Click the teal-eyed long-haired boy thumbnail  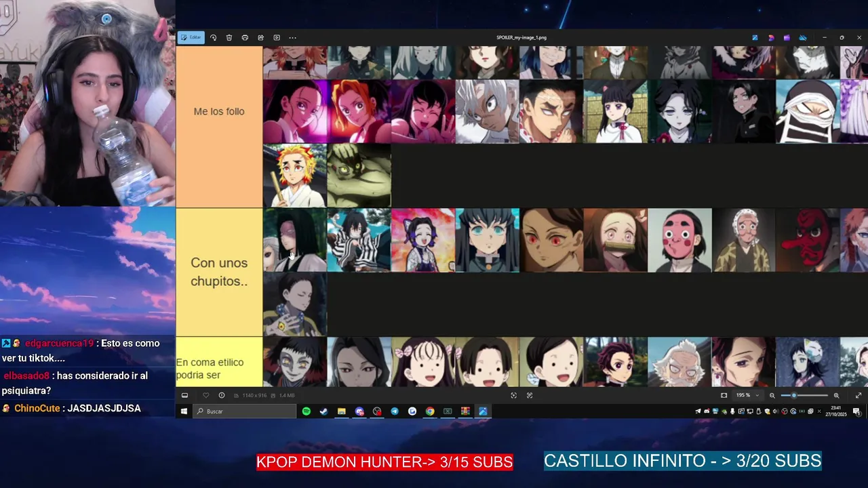(487, 240)
